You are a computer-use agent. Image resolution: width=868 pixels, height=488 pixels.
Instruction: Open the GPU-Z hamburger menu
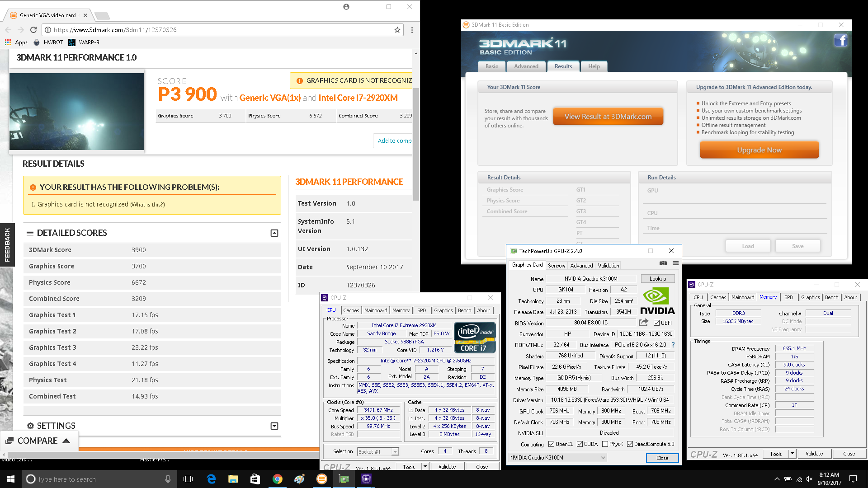675,263
